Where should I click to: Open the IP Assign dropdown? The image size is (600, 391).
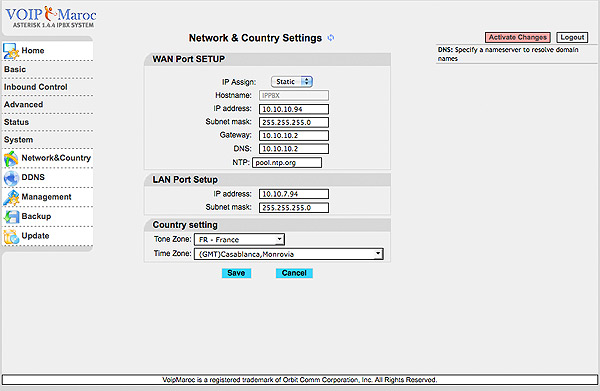(x=292, y=81)
